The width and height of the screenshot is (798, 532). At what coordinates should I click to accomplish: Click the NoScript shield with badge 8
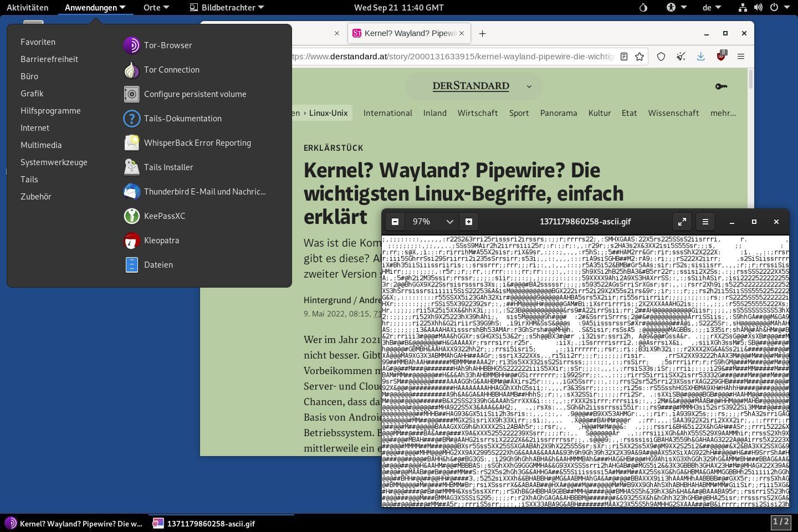coord(721,56)
